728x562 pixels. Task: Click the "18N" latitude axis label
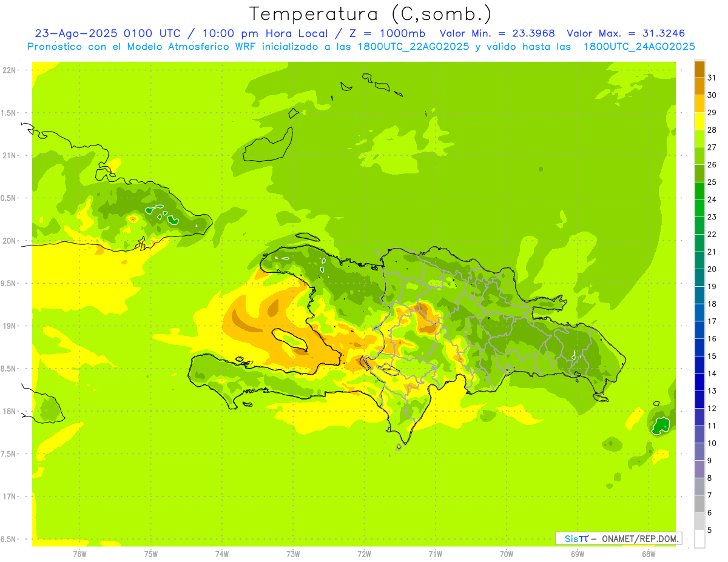pos(9,412)
